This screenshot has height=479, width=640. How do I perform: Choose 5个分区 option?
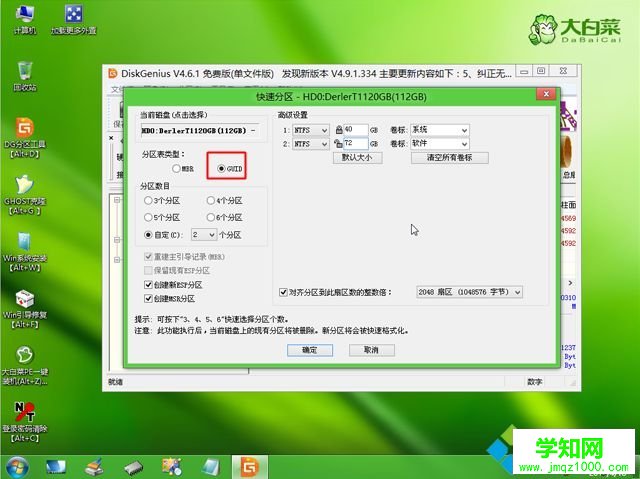(x=162, y=217)
